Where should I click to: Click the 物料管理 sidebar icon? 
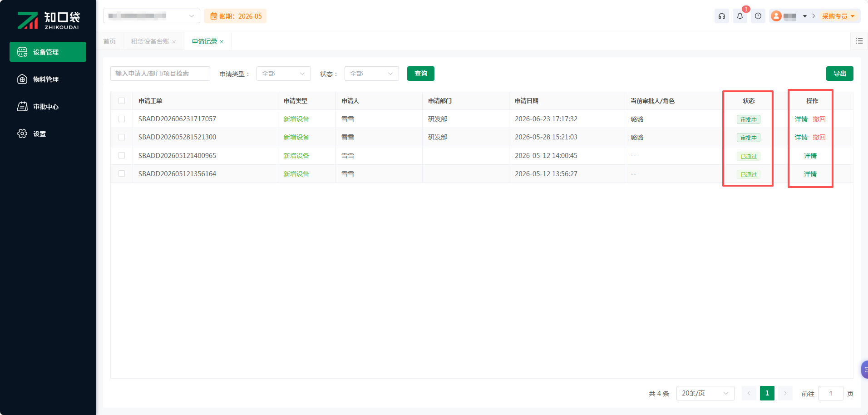pos(22,79)
